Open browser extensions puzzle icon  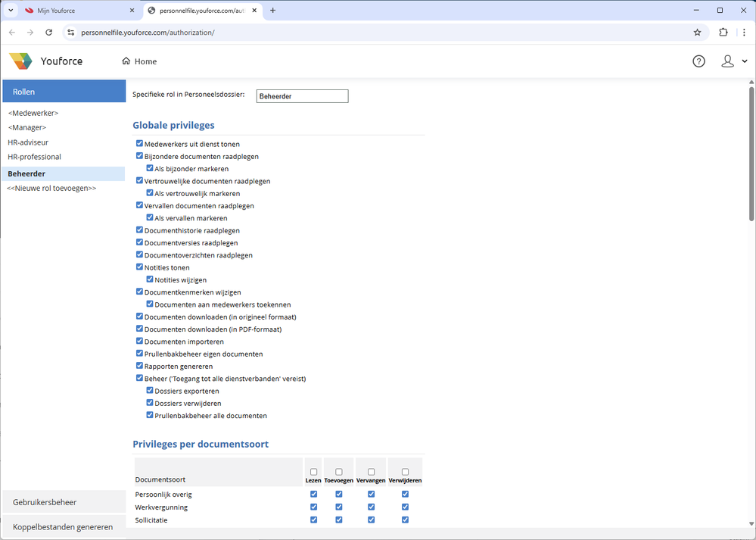click(723, 33)
